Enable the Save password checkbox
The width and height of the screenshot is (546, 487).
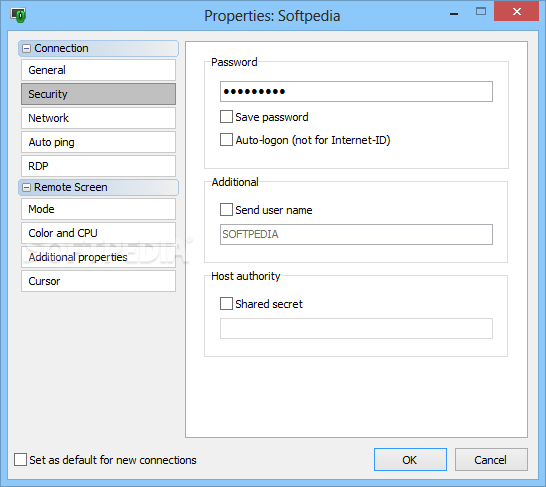click(226, 117)
